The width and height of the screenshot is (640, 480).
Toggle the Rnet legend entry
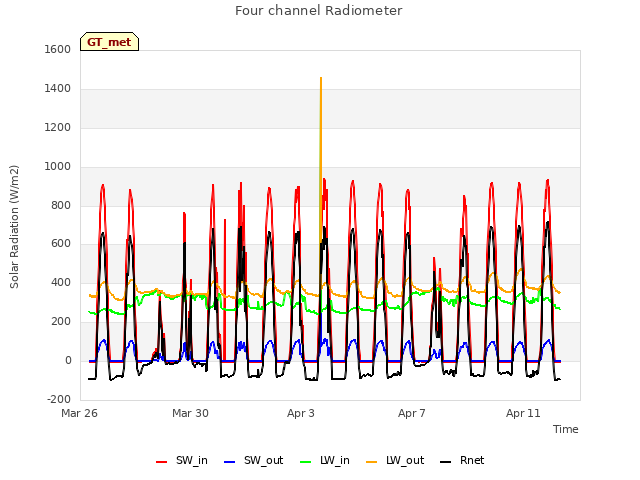(x=462, y=460)
